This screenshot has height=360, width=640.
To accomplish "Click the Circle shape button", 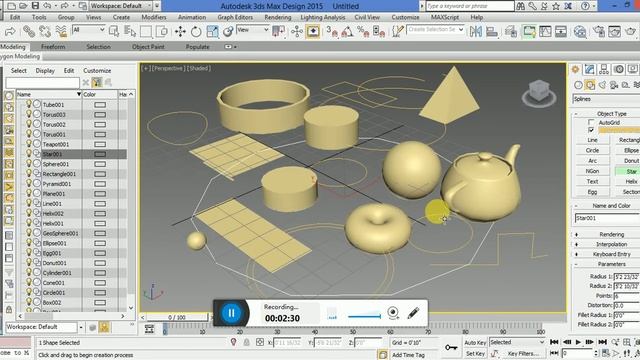I will pyautogui.click(x=593, y=151).
